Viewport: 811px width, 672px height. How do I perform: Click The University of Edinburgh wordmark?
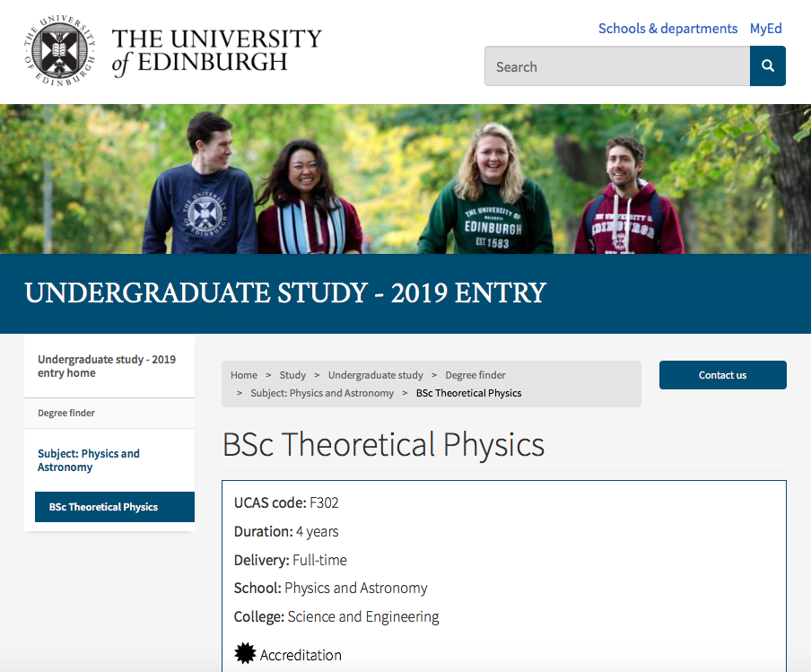pyautogui.click(x=217, y=52)
